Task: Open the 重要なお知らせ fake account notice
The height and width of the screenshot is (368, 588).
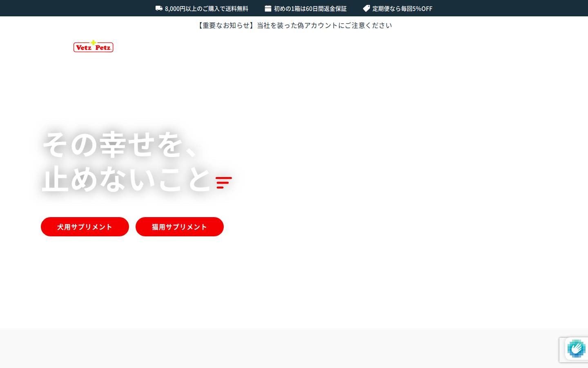Action: point(294,25)
